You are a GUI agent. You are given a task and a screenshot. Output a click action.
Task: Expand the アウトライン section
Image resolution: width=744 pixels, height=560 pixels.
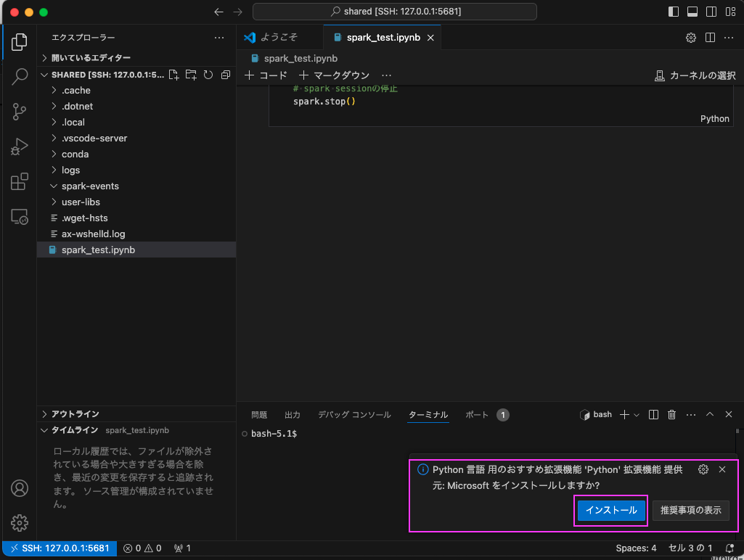(x=136, y=414)
